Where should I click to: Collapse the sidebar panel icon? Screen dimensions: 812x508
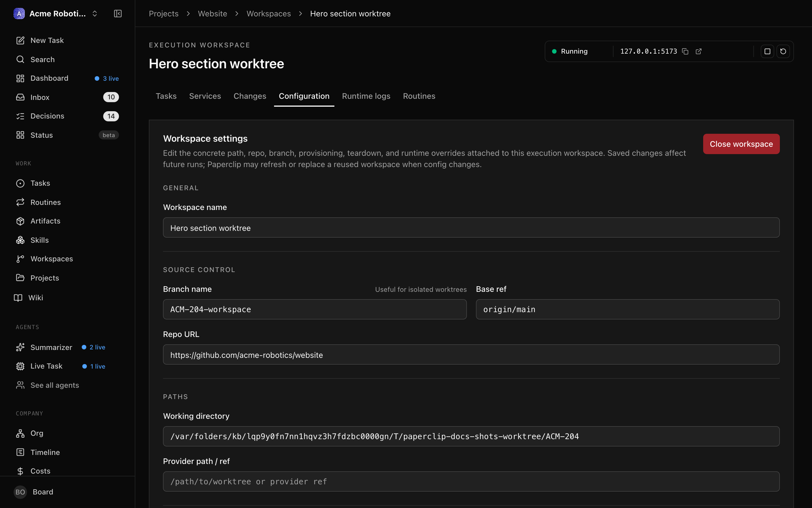point(118,14)
